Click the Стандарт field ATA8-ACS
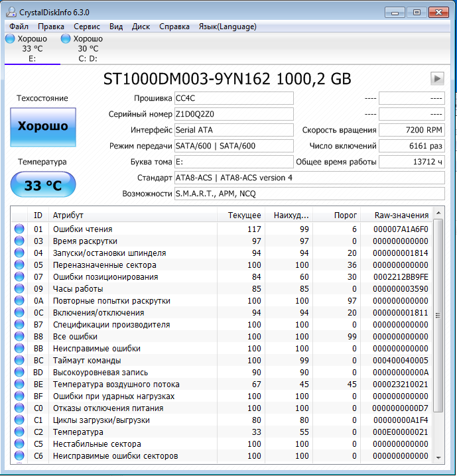Image resolution: width=457 pixels, height=476 pixels. (310, 178)
